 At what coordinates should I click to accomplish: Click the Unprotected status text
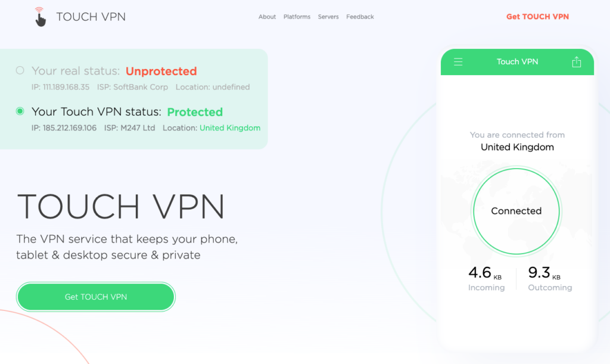161,71
